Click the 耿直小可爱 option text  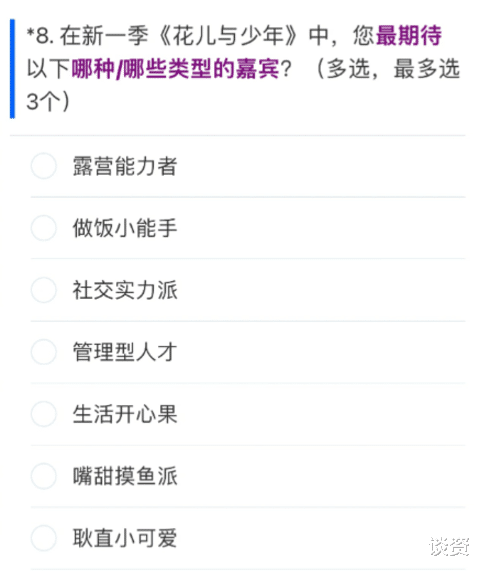125,537
